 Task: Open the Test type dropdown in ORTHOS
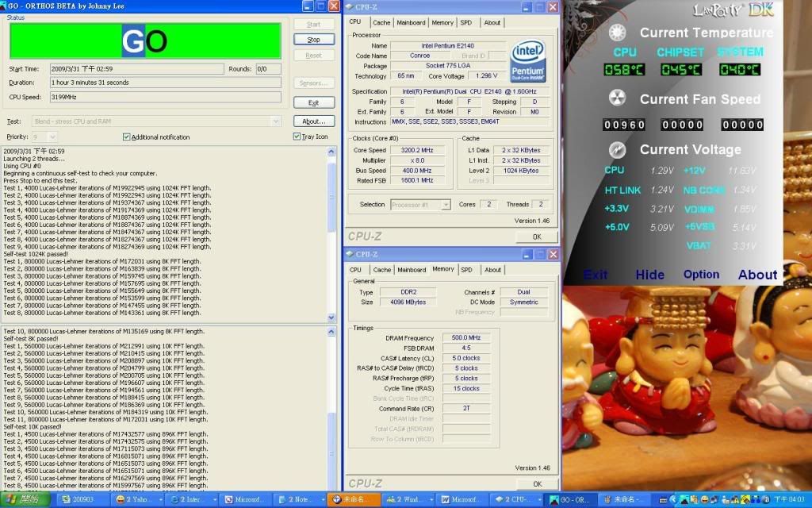(x=276, y=121)
